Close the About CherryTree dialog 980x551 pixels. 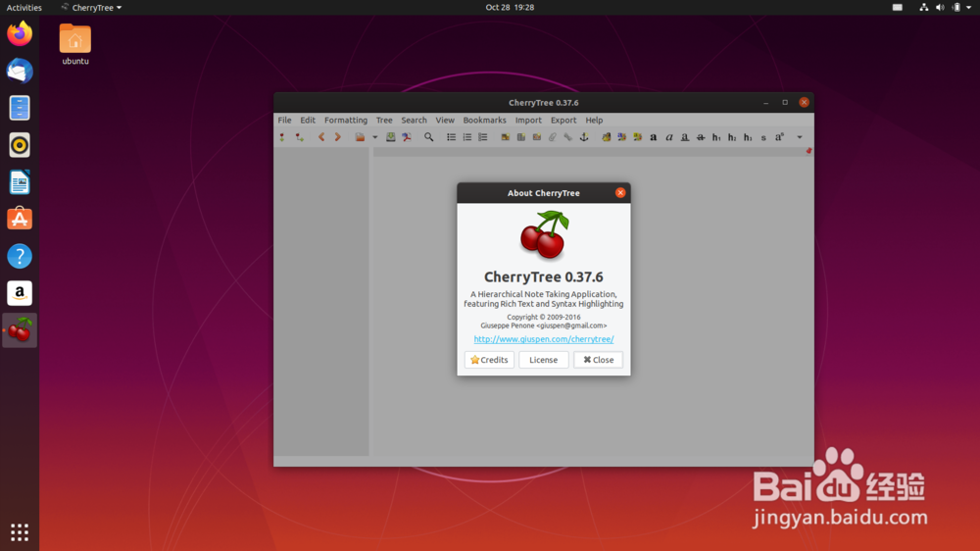coord(620,192)
